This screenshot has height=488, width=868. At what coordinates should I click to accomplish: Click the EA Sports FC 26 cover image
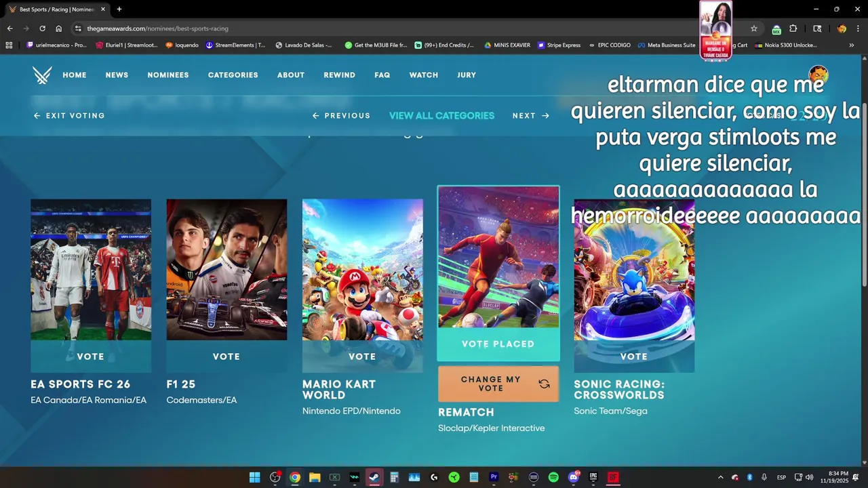(91, 270)
